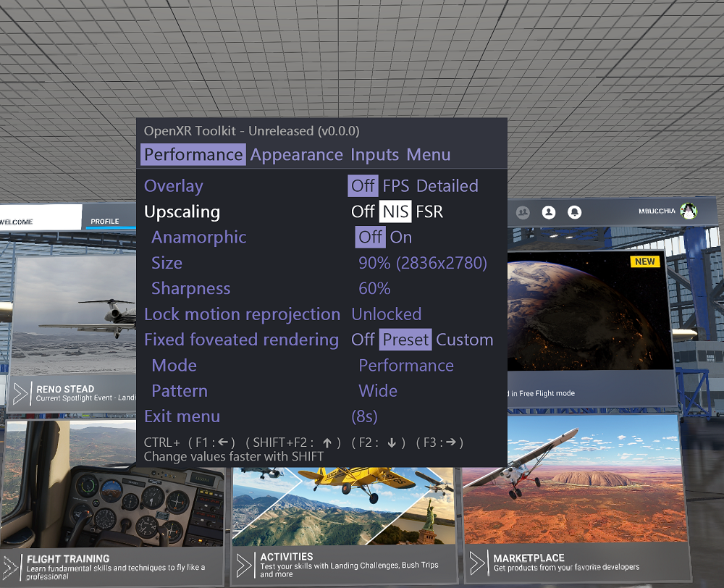Turn the Overlay setting to FPS
Screen dimensions: 724x588
397,185
